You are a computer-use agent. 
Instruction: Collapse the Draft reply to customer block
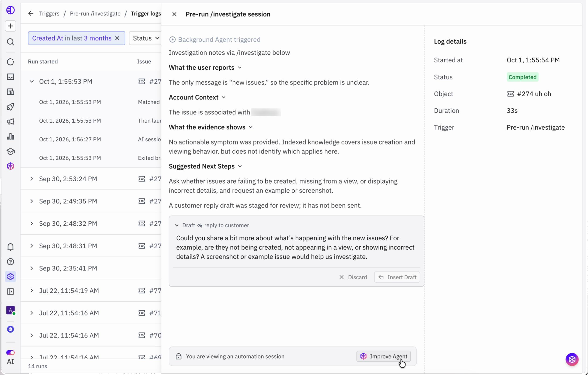[x=177, y=225]
